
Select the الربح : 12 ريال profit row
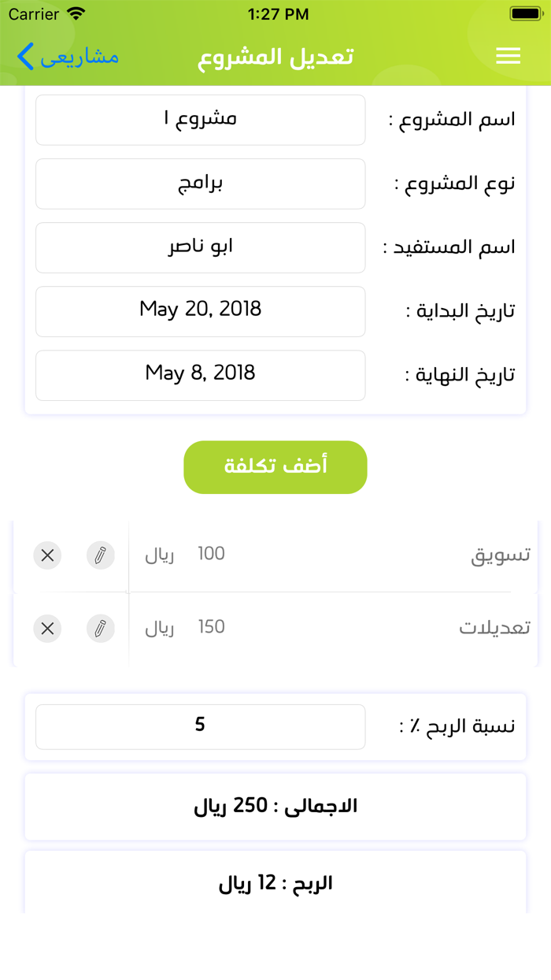pyautogui.click(x=275, y=882)
